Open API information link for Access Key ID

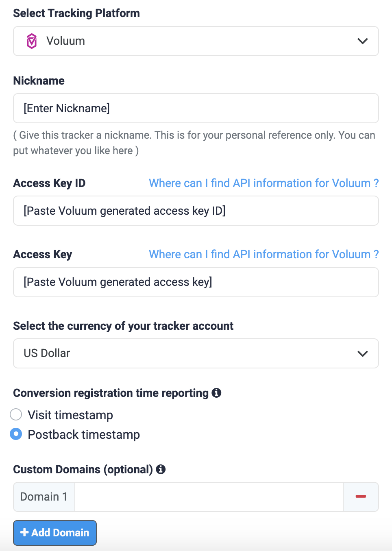coord(264,183)
